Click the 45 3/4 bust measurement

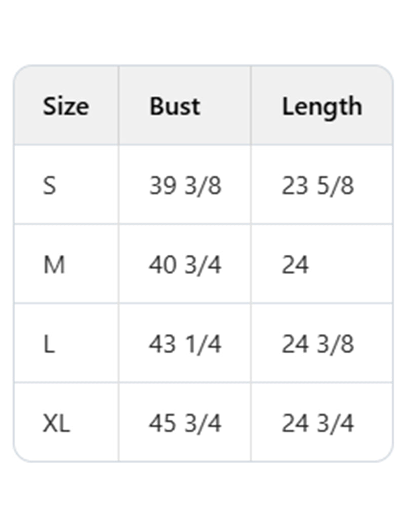[x=185, y=423]
